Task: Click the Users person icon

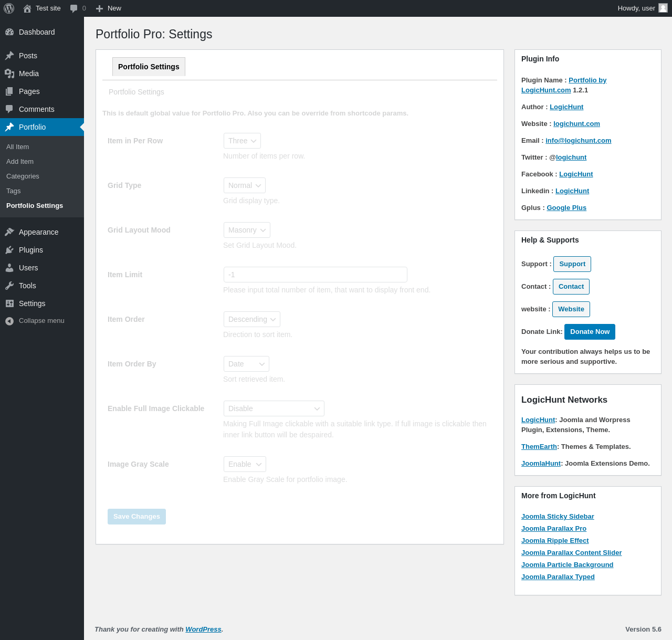Action: [x=9, y=268]
